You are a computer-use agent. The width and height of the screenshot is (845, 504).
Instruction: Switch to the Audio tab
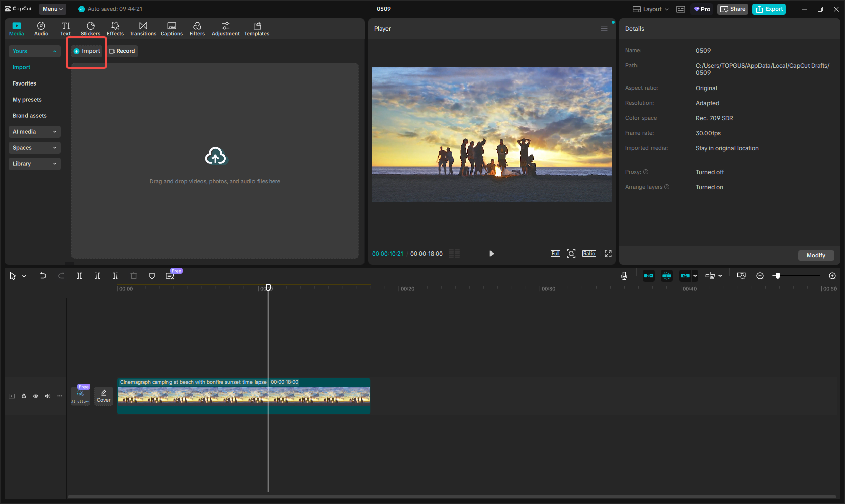pyautogui.click(x=41, y=28)
